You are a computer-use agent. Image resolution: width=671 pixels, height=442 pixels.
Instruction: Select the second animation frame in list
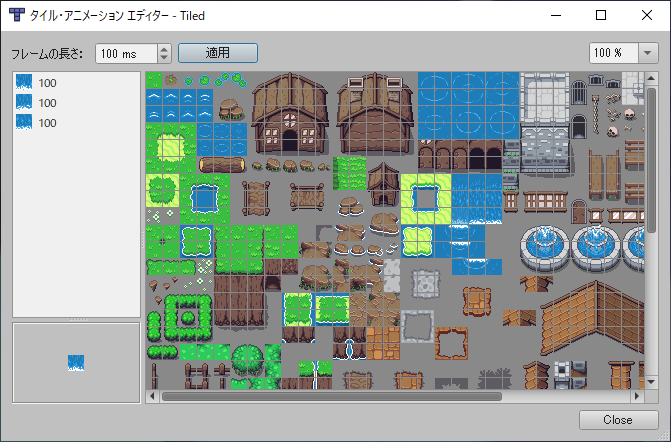[x=76, y=103]
